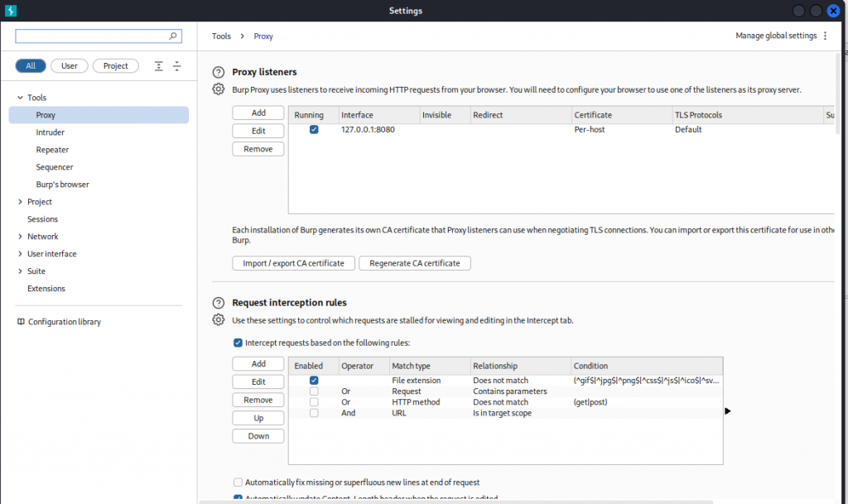Open the Configuration library
This screenshot has height=504, width=848.
click(x=64, y=322)
